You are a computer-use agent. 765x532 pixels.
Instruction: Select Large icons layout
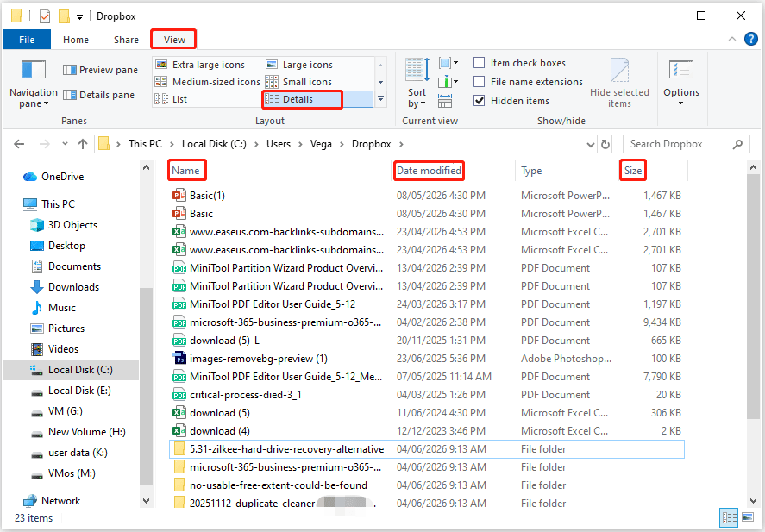point(298,65)
